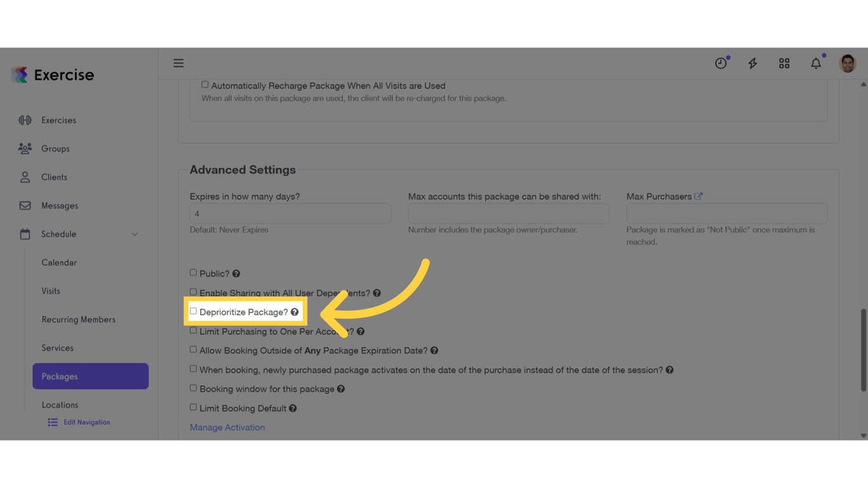Image resolution: width=868 pixels, height=488 pixels.
Task: Click the lightning bolt quick-actions icon
Action: 752,63
